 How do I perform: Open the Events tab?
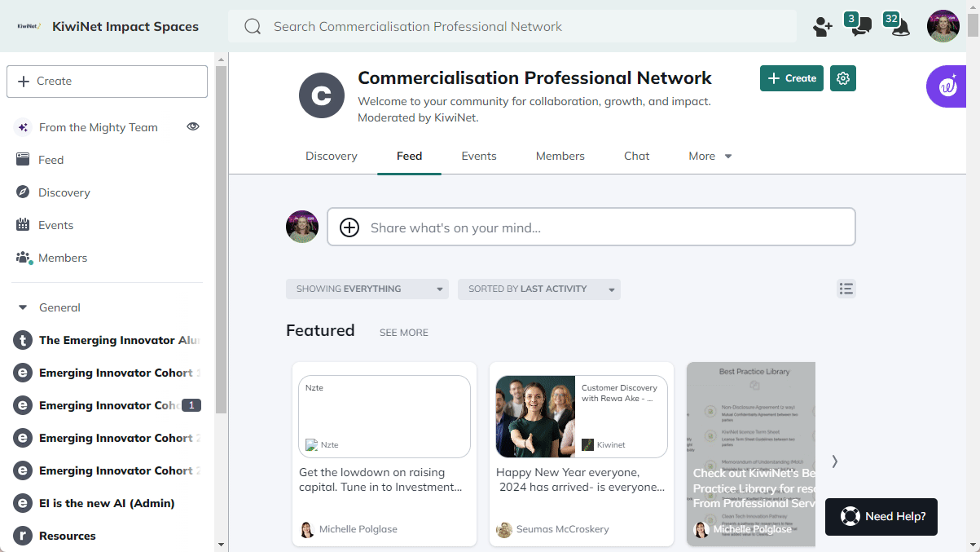point(479,156)
